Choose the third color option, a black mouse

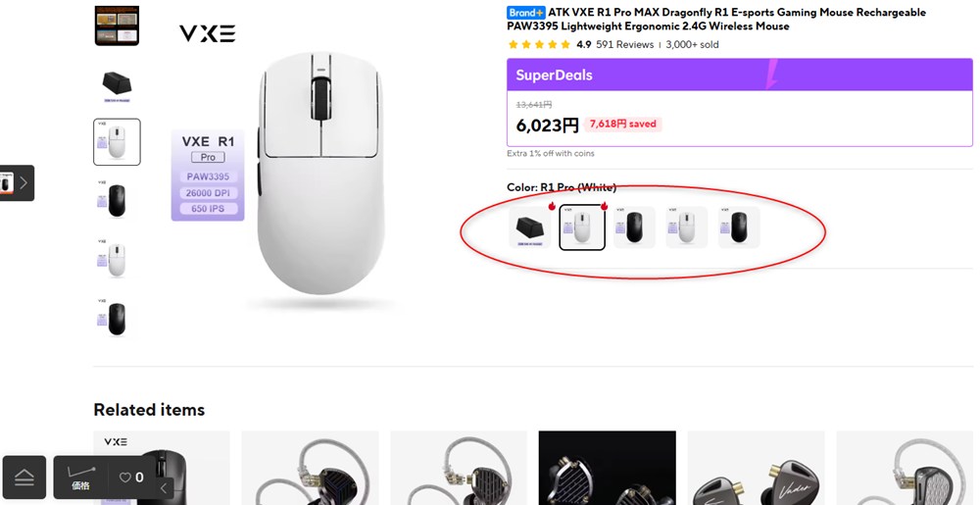[x=635, y=227]
